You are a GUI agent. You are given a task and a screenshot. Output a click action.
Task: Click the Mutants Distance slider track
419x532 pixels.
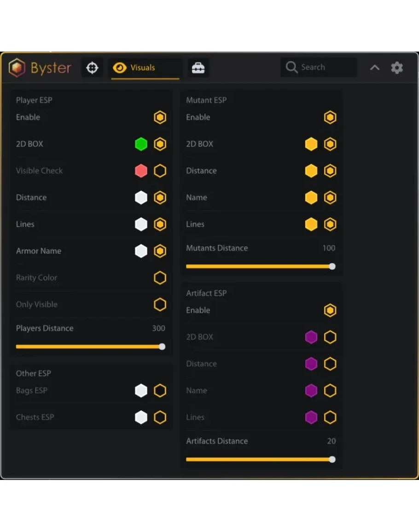coord(258,266)
